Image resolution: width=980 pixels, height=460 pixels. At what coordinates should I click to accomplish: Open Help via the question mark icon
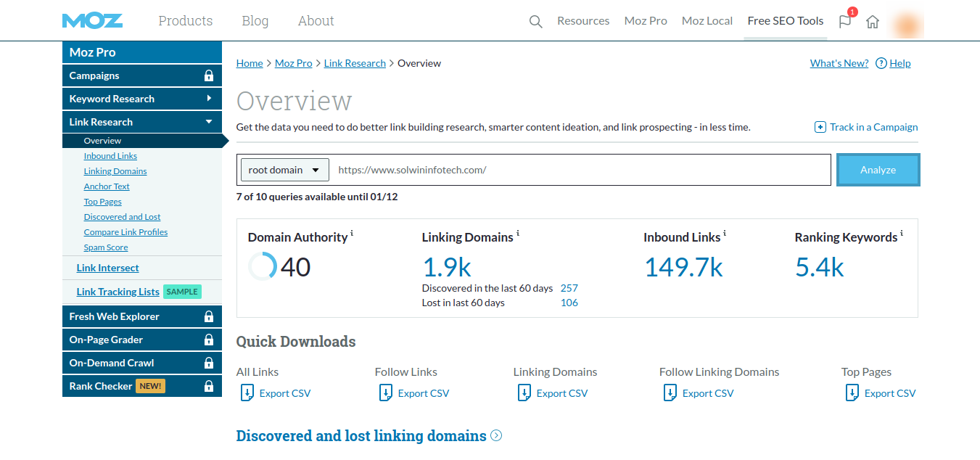(882, 63)
